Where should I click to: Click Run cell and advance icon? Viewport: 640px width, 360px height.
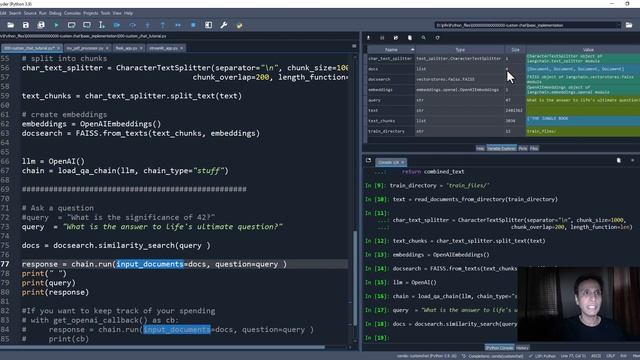point(87,25)
